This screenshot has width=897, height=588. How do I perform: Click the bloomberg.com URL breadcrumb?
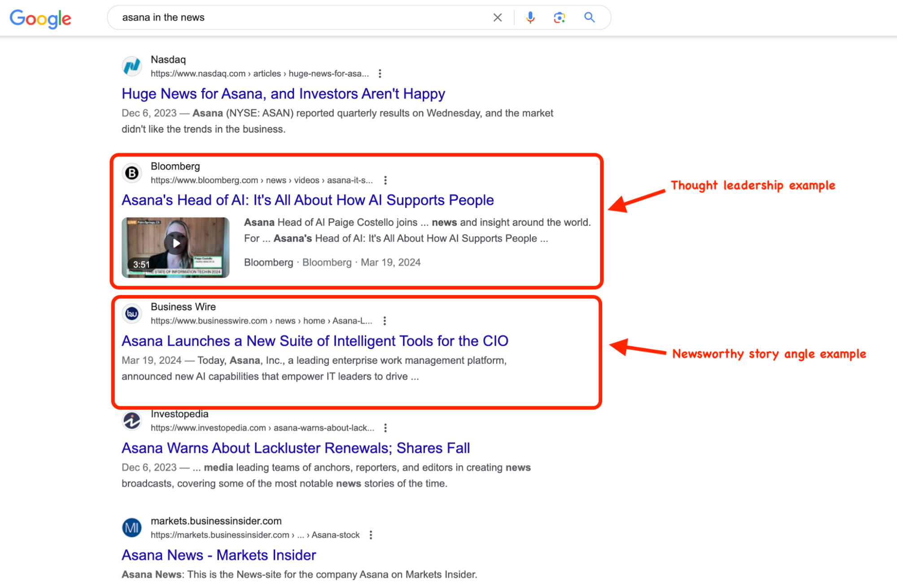(262, 180)
